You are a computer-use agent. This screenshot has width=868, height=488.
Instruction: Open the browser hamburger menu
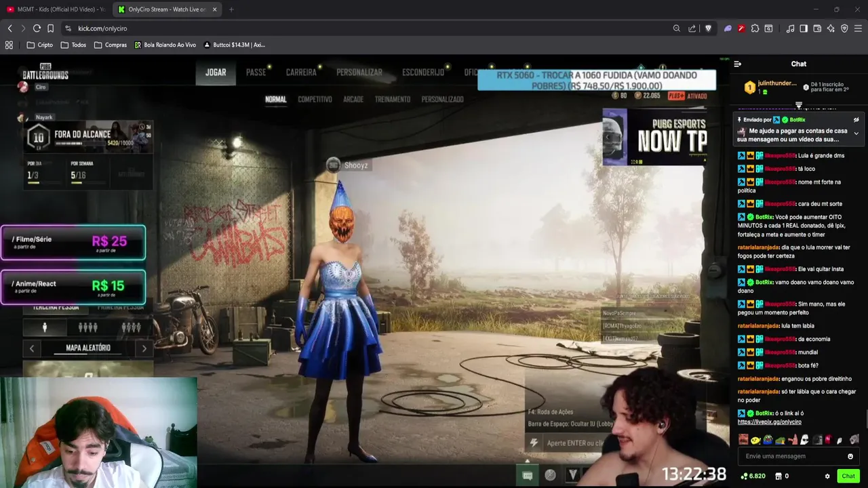(x=858, y=28)
